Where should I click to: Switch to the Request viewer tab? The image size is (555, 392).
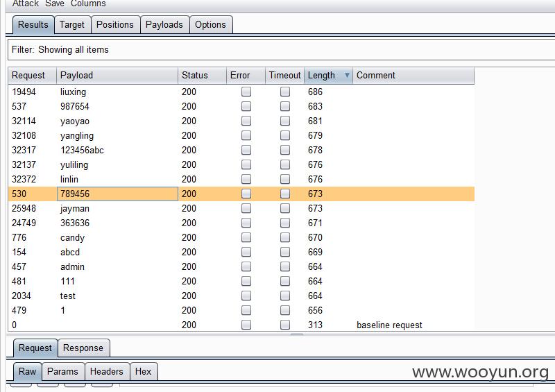point(35,348)
